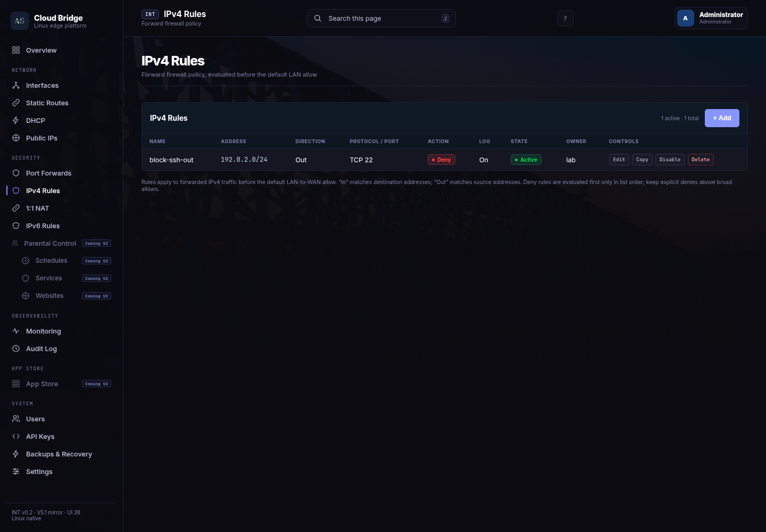
Task: Click the Direction column header
Action: [310, 142]
